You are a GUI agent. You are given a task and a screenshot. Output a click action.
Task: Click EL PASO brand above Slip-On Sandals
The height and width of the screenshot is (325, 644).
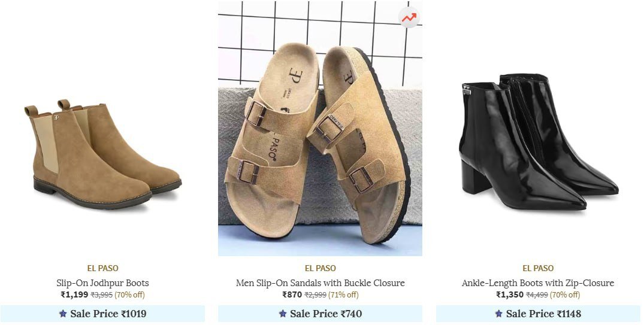[321, 268]
